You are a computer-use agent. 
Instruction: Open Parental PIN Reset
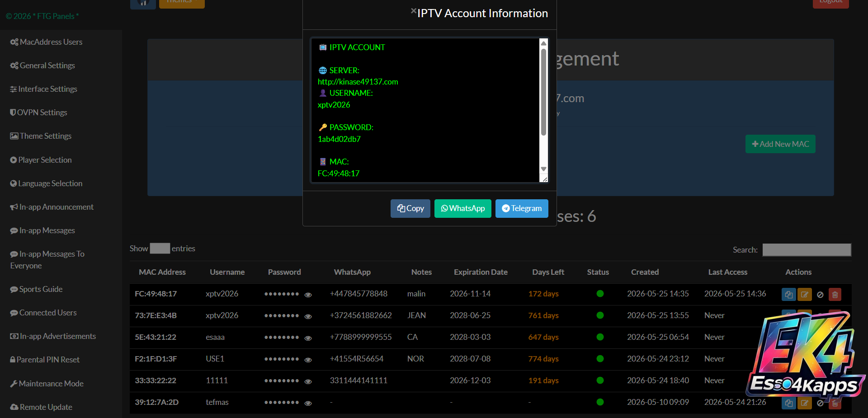click(x=45, y=360)
